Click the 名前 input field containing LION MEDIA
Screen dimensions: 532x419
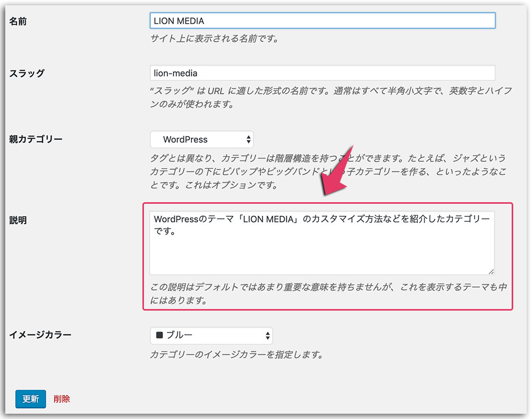coord(322,21)
